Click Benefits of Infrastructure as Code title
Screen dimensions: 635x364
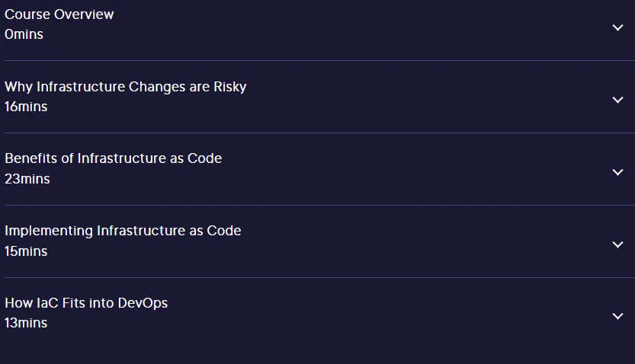point(114,158)
